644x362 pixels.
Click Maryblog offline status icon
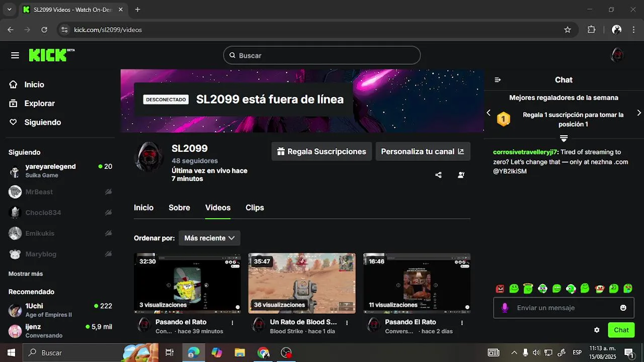pyautogui.click(x=108, y=254)
